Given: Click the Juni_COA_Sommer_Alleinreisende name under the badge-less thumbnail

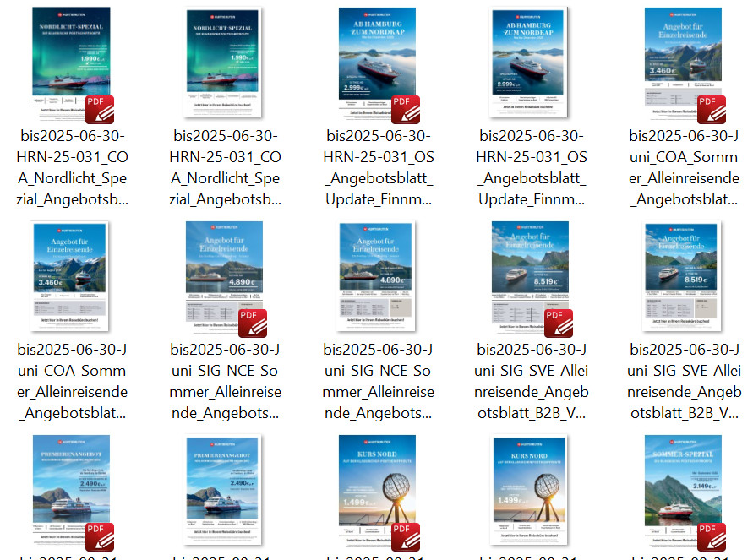Looking at the screenshot, I should (73, 381).
